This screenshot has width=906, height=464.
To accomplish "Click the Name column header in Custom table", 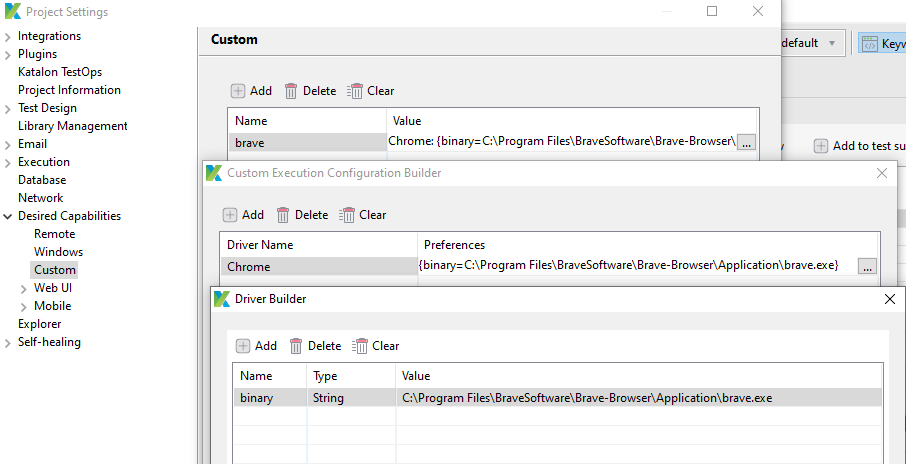I will coord(307,121).
